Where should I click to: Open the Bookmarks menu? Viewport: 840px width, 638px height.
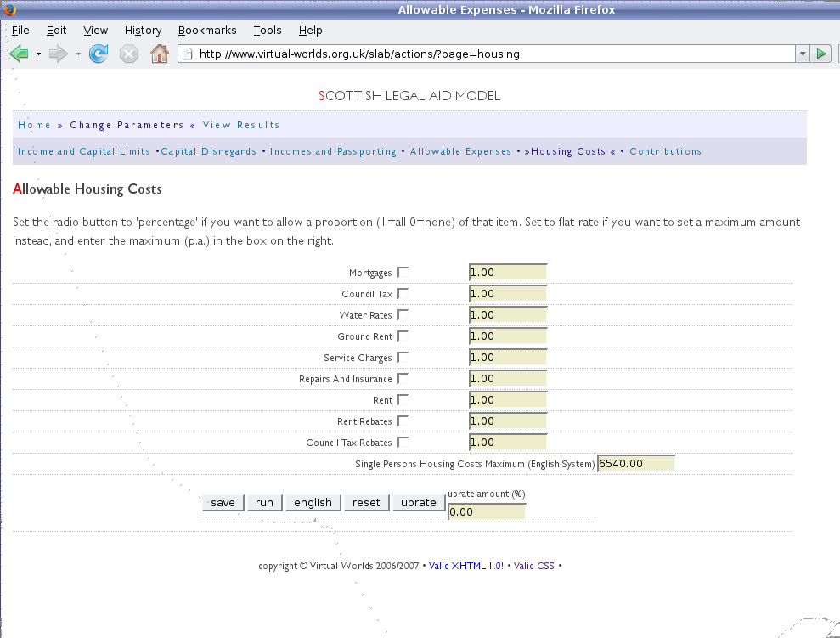click(207, 30)
